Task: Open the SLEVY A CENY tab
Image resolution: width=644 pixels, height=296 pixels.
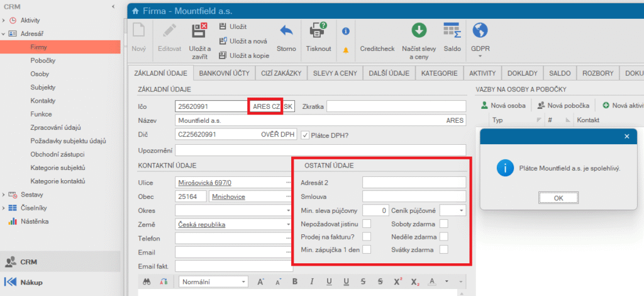Action: point(335,74)
